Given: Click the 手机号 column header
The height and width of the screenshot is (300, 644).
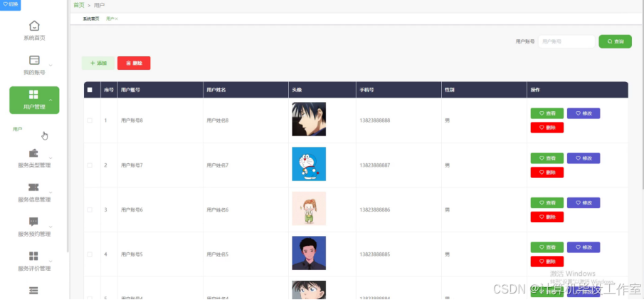Looking at the screenshot, I should click(x=398, y=90).
